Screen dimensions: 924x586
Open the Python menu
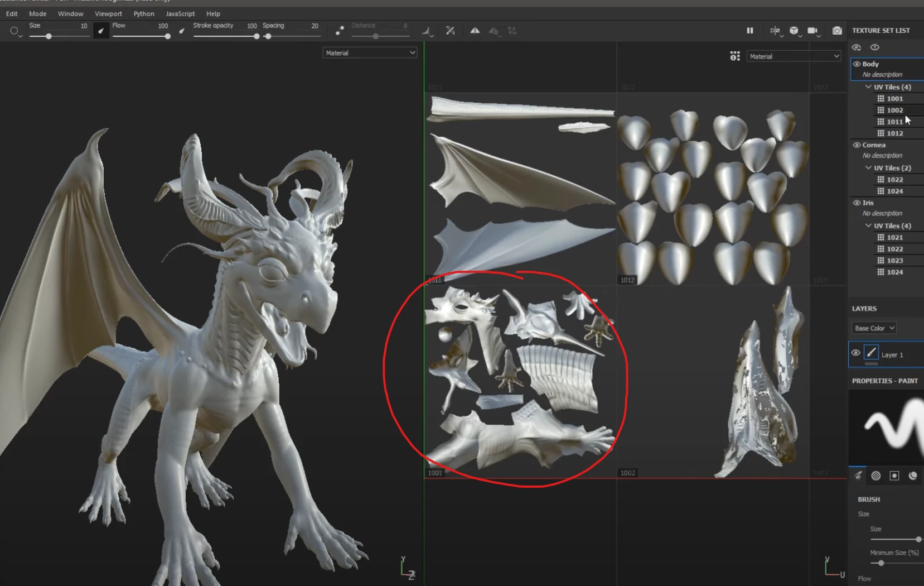(144, 13)
